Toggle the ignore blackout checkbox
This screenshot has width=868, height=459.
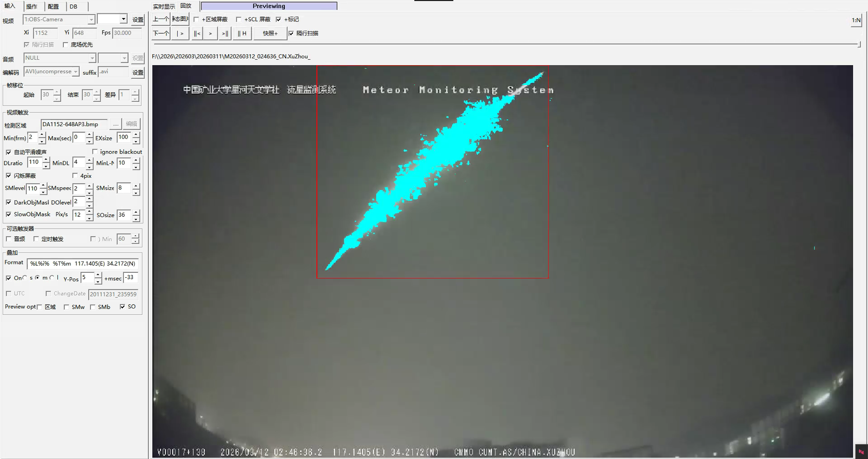pos(95,152)
